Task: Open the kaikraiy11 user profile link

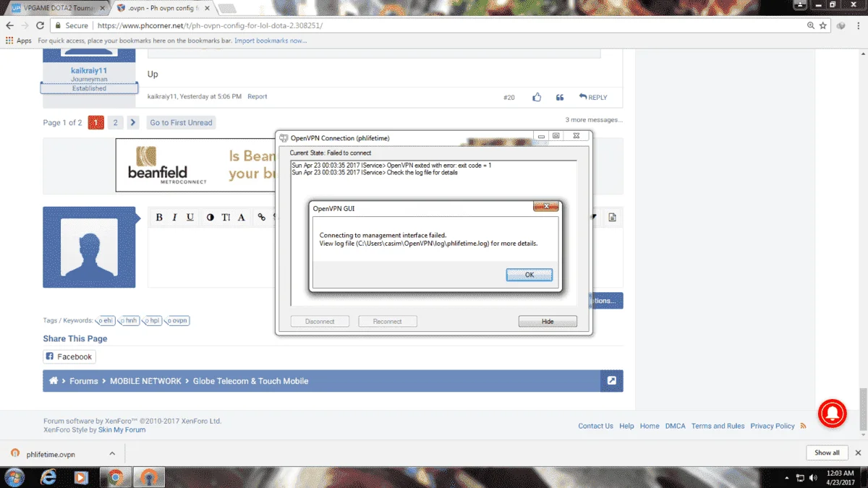Action: click(x=89, y=70)
